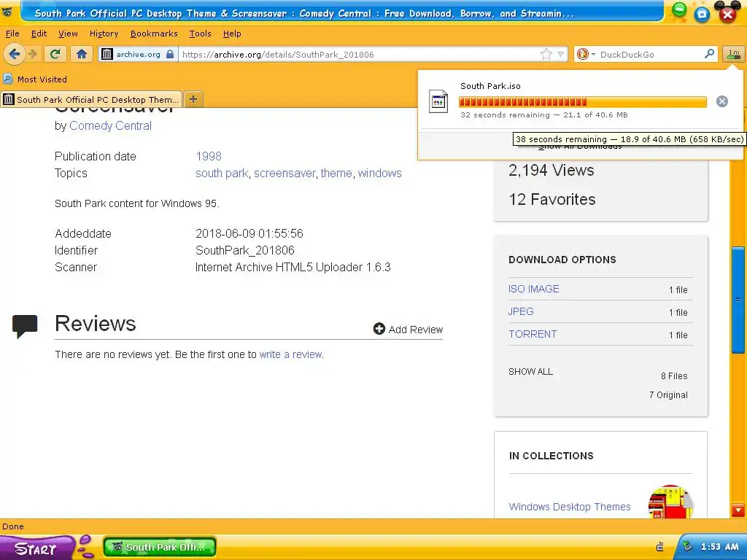Screen dimensions: 747x560
Task: Cancel the South Park.iso download
Action: point(721,101)
